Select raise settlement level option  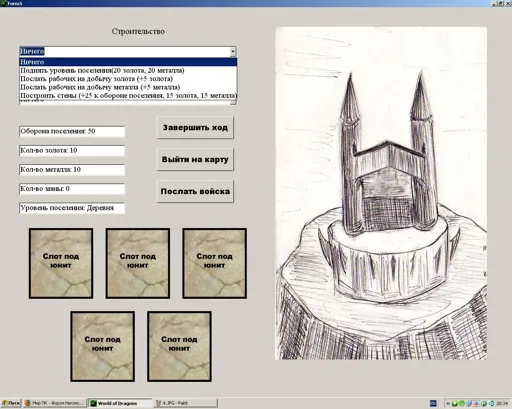128,70
